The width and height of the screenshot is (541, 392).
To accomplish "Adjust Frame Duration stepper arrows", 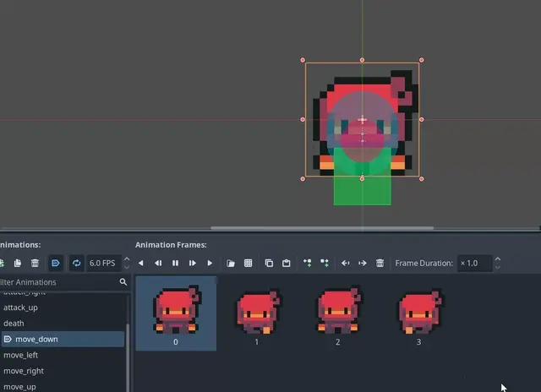I will [497, 264].
